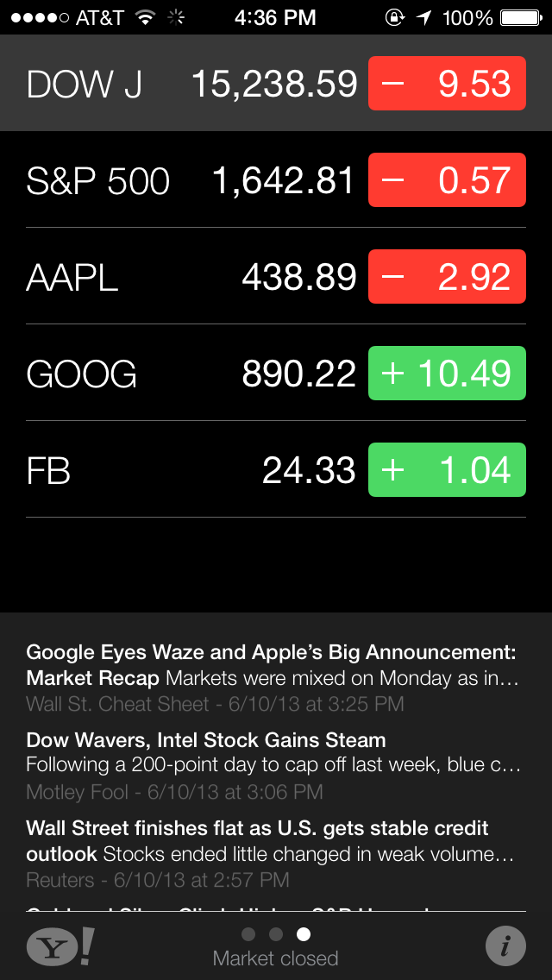Toggle S&P 500 red change badge
This screenshot has height=980, width=552.
[447, 180]
